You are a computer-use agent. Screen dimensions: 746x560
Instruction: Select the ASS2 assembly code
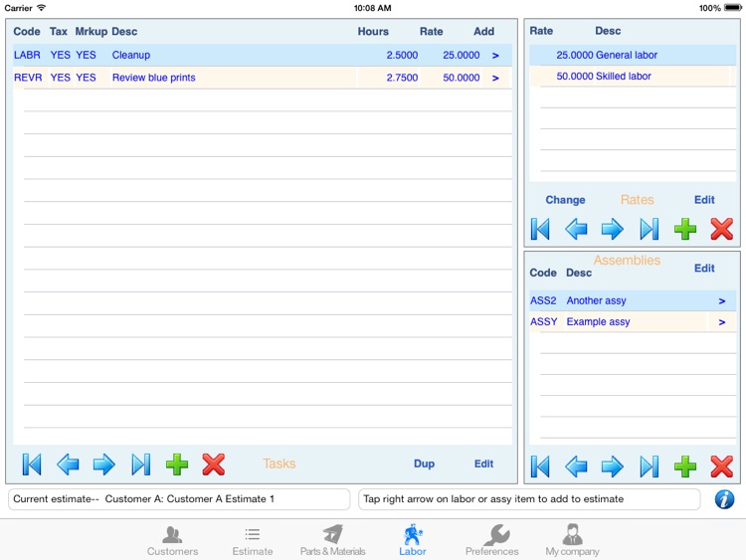point(543,300)
